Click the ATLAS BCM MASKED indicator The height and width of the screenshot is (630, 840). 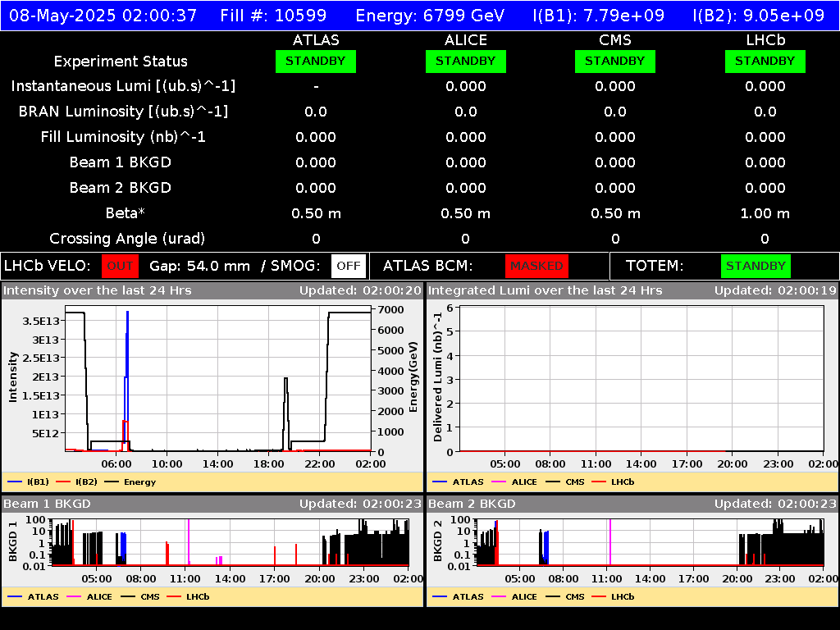[536, 266]
